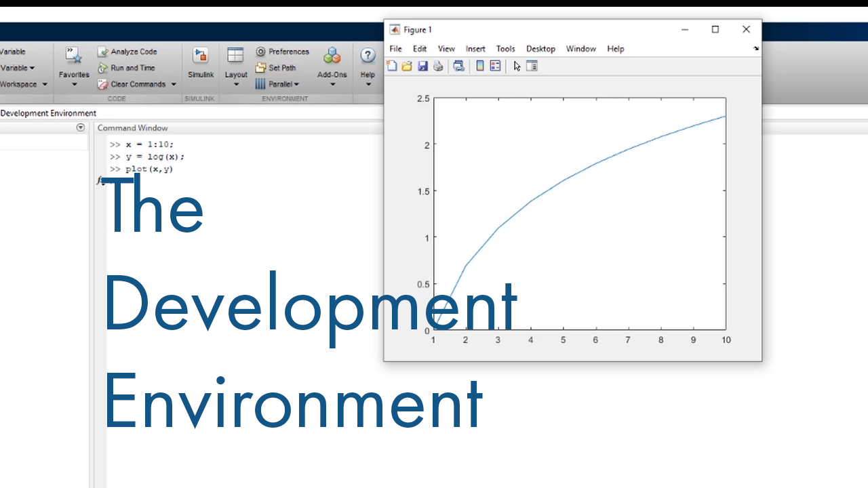This screenshot has height=488, width=868.
Task: Click the Simulink icon in the toolstrip
Action: [x=201, y=57]
